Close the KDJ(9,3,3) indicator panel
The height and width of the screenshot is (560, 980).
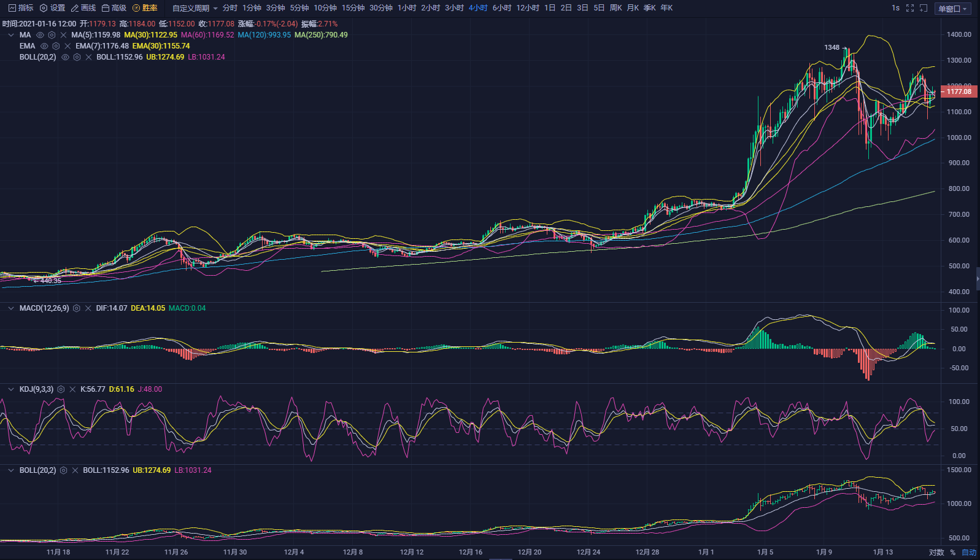coord(72,389)
